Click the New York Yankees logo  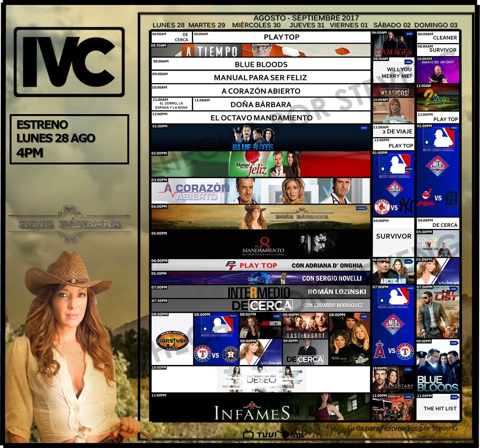tap(406, 206)
